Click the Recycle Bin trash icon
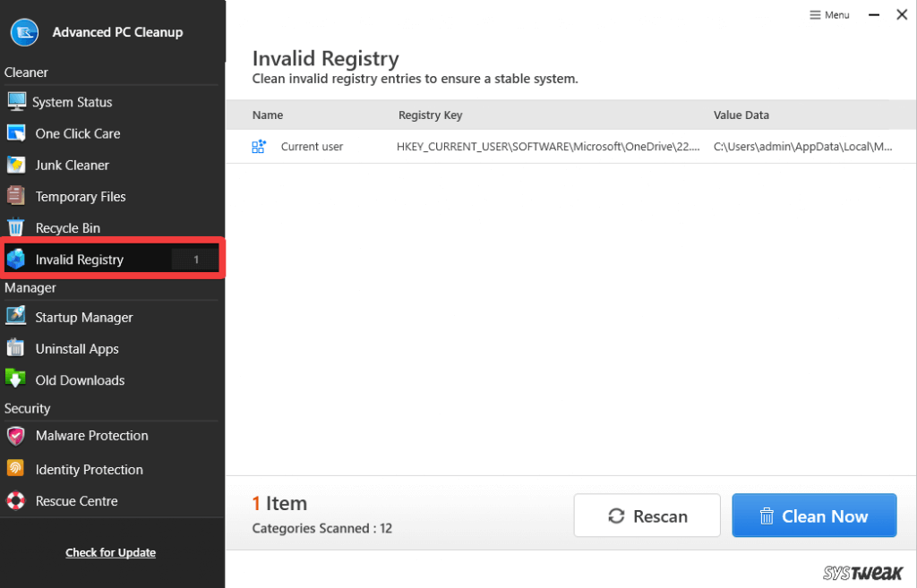The image size is (917, 588). pyautogui.click(x=16, y=227)
